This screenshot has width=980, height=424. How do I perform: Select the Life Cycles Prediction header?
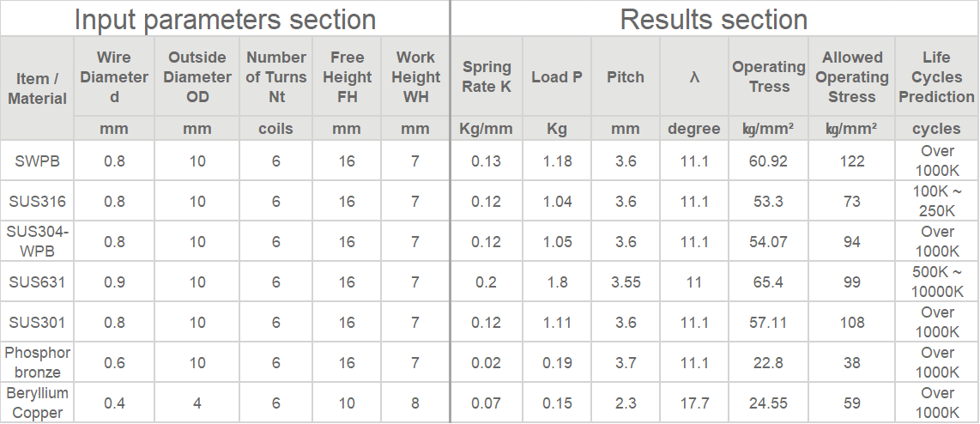(x=936, y=76)
